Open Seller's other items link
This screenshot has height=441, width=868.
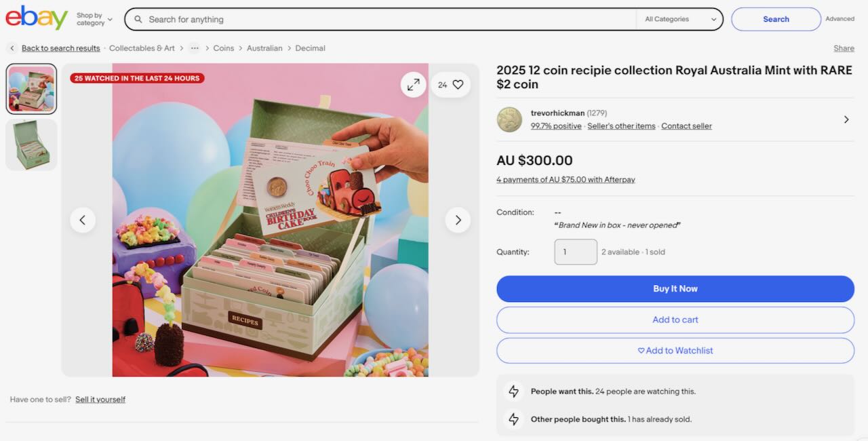coord(621,126)
